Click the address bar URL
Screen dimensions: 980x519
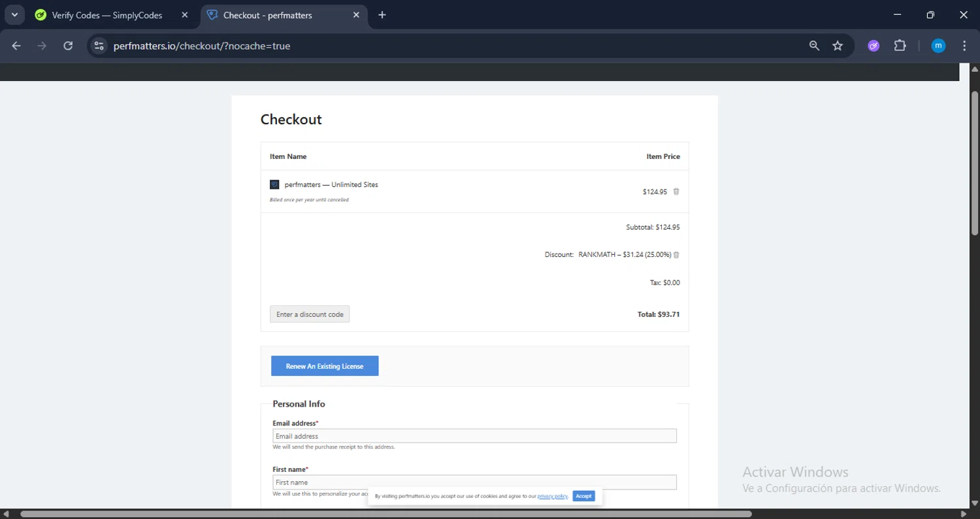coord(202,46)
